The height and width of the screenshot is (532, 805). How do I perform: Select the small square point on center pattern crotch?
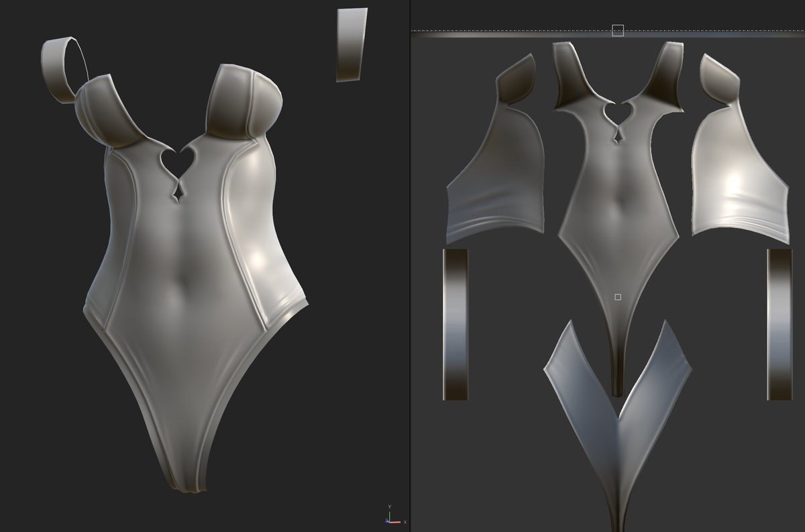coord(618,297)
